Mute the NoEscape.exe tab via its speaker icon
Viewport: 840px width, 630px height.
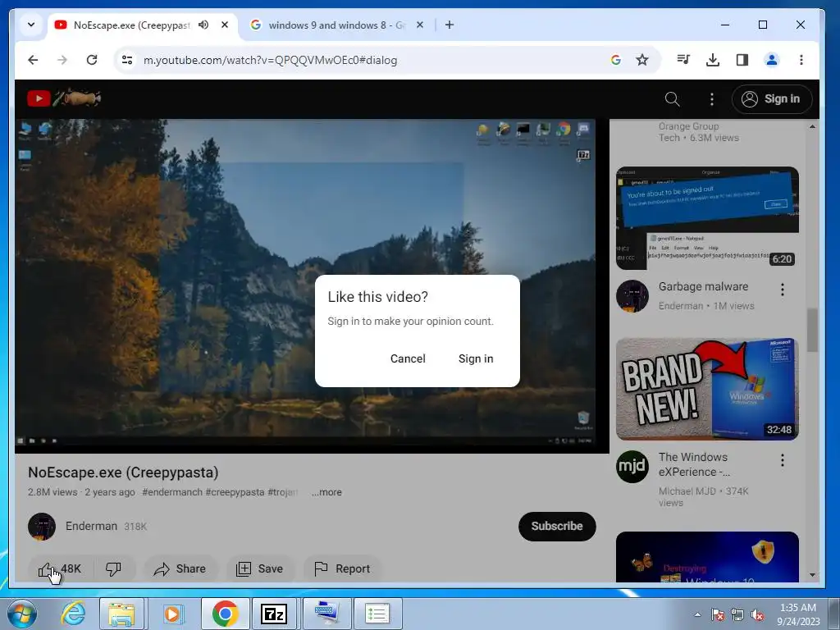click(203, 25)
